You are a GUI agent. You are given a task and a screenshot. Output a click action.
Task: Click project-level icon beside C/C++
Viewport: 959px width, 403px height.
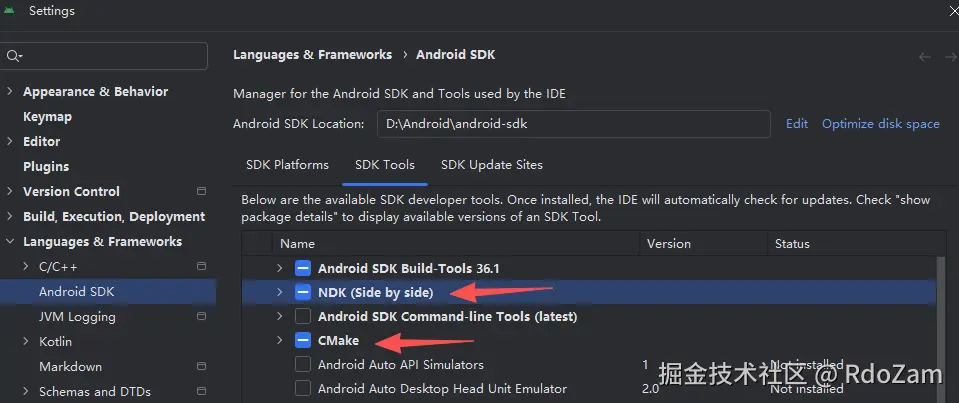[201, 266]
